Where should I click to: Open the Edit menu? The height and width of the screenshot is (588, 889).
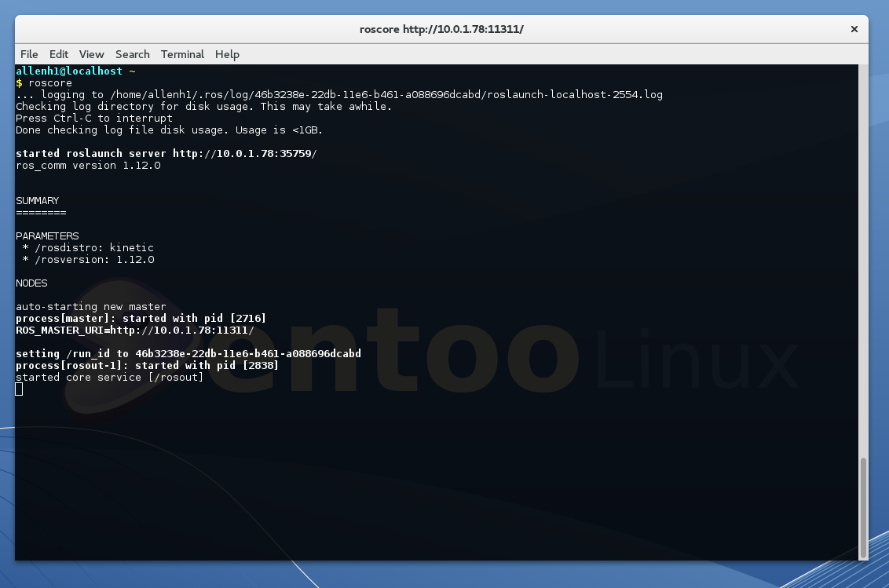click(59, 54)
